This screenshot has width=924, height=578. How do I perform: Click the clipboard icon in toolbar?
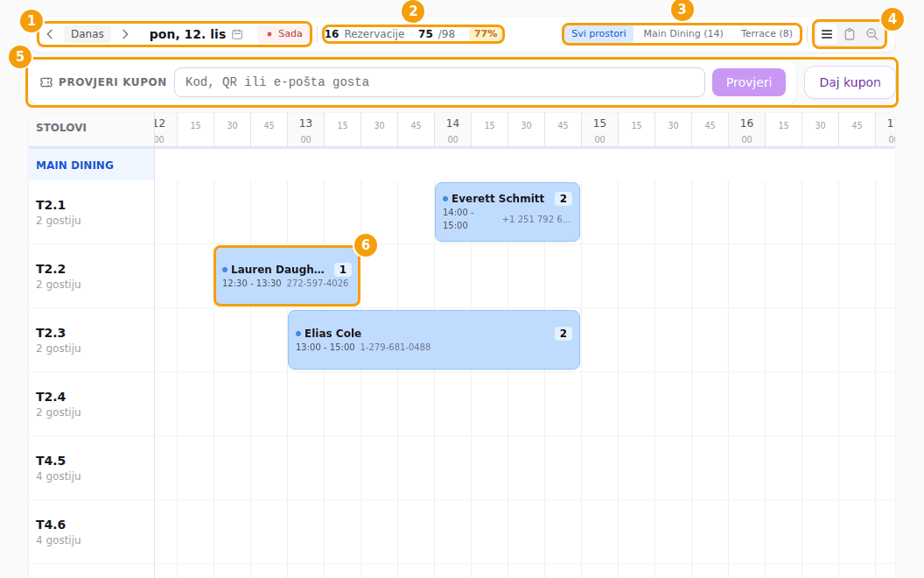pos(849,34)
